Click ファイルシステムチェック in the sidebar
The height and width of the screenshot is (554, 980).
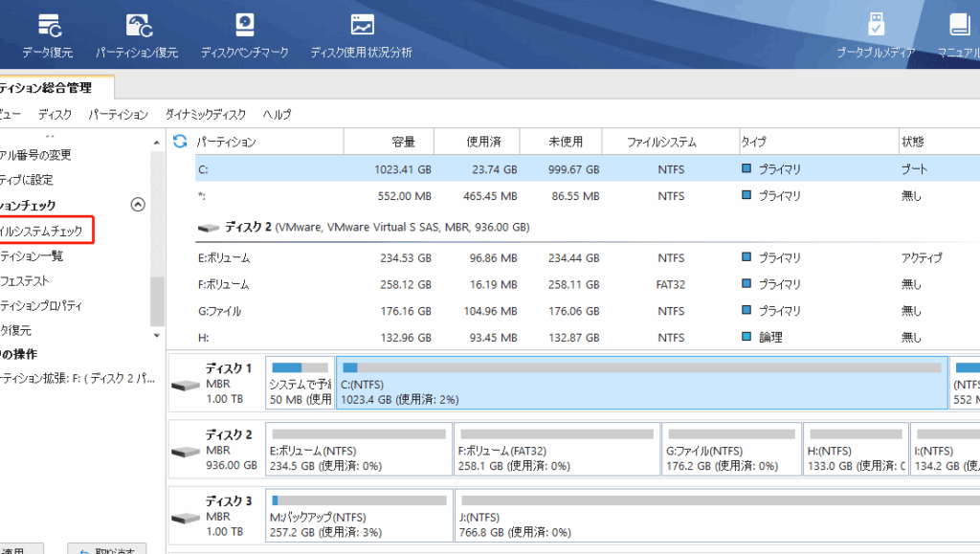[x=47, y=231]
